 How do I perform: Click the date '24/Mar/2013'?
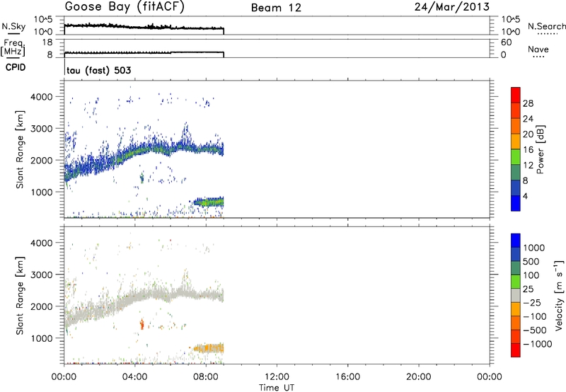(452, 7)
